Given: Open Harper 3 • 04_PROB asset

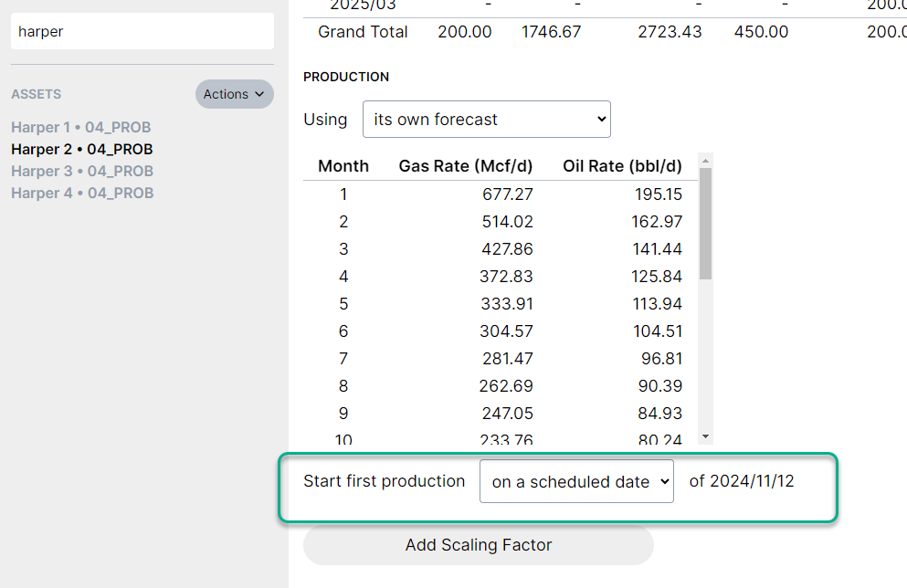Looking at the screenshot, I should click(x=81, y=171).
